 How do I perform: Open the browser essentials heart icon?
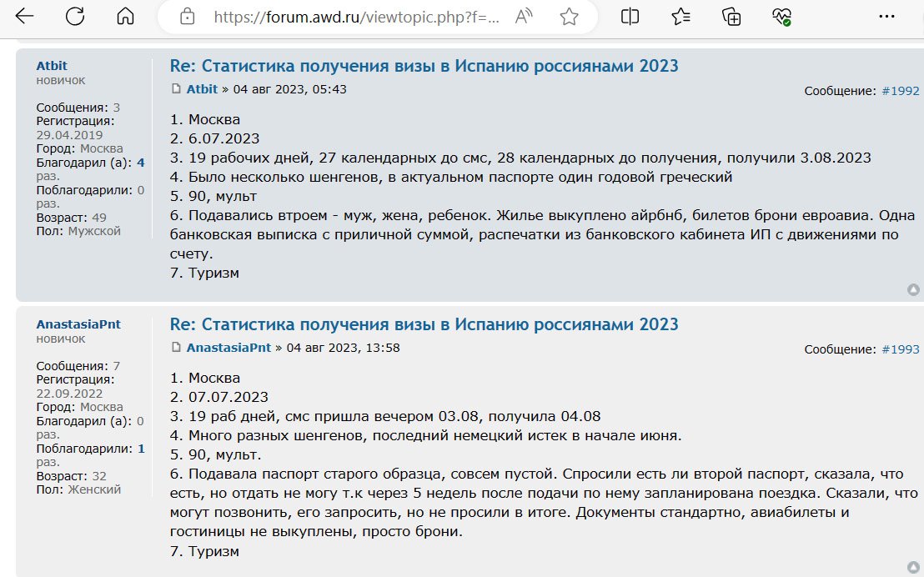click(782, 17)
